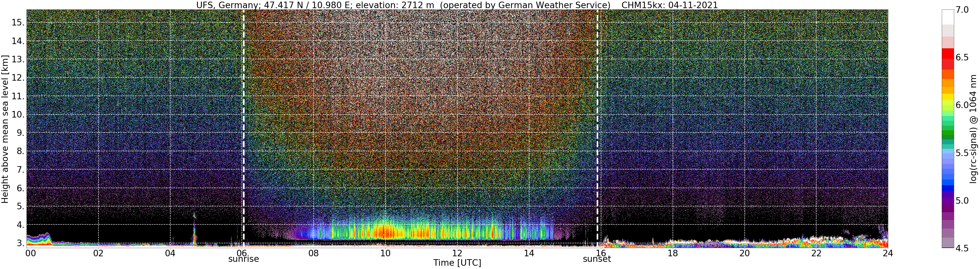Click the time tick '22'

click(816, 253)
